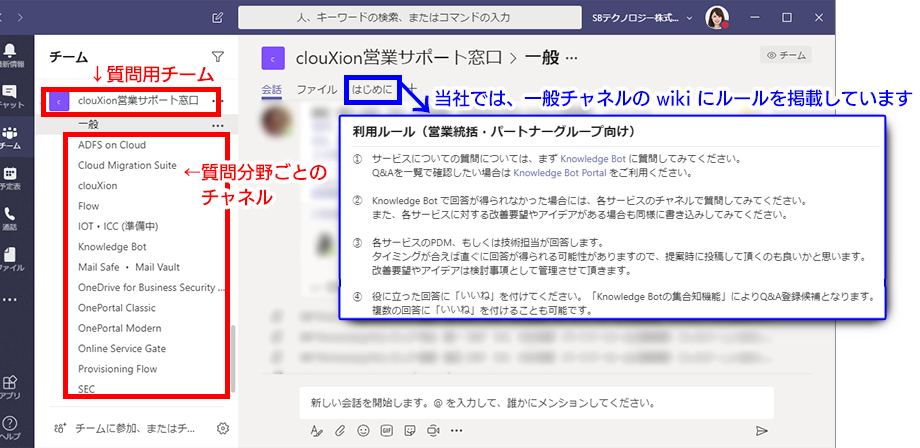Click the user profile avatar
This screenshot has height=448, width=920.
[x=716, y=18]
